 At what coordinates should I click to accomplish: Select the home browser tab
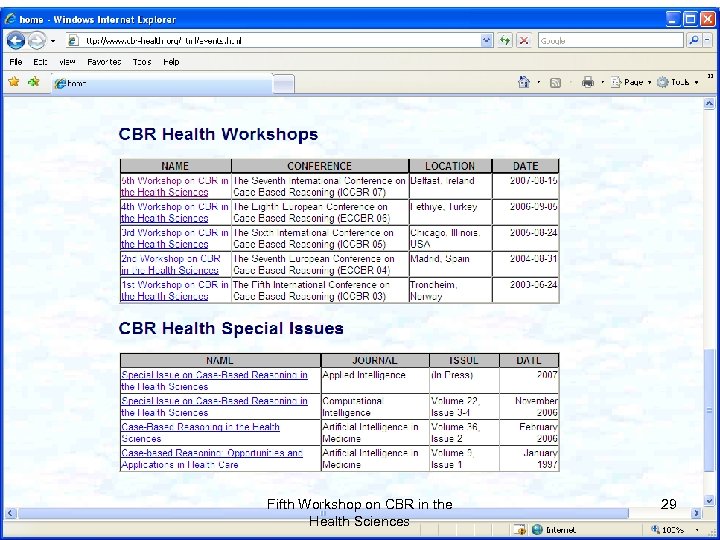pos(162,84)
